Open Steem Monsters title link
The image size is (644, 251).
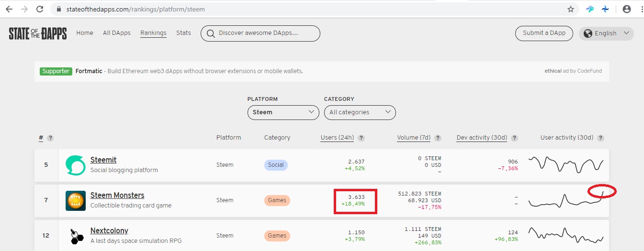[x=117, y=195]
